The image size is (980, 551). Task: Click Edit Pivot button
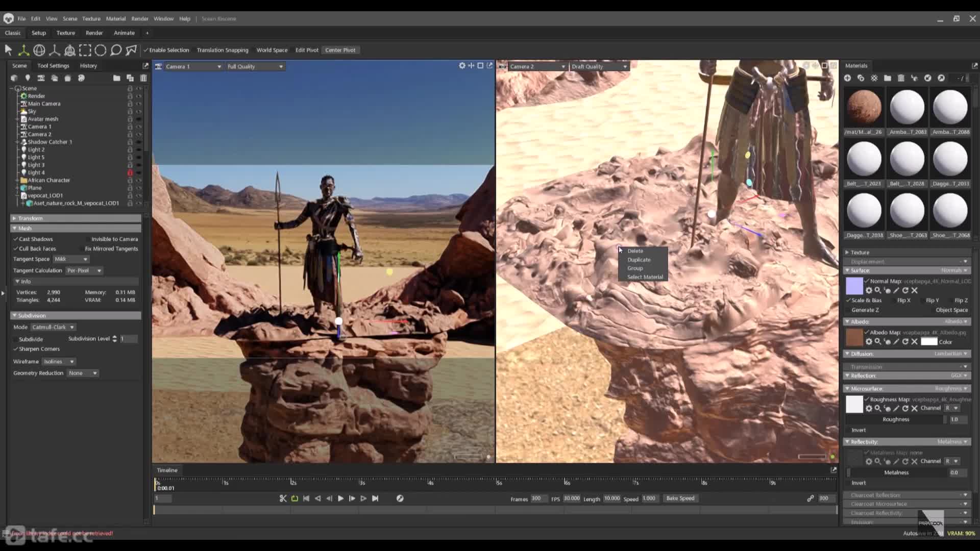pyautogui.click(x=307, y=50)
